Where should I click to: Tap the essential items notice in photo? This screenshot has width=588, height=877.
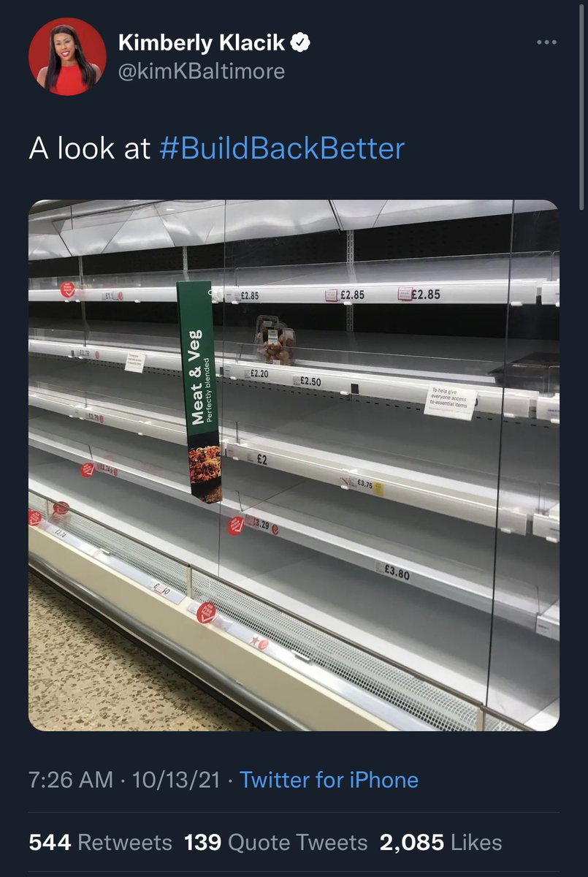click(x=450, y=403)
